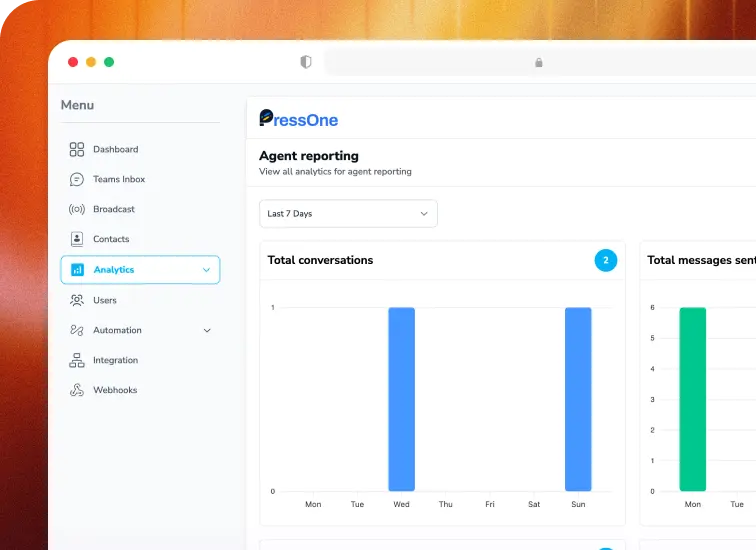The height and width of the screenshot is (550, 756).
Task: Click the Total conversations count badge
Action: [606, 260]
